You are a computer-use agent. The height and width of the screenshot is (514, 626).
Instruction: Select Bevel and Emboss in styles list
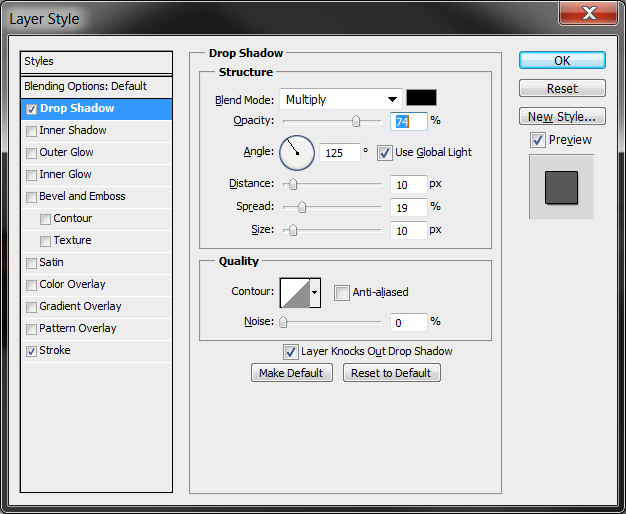point(82,196)
